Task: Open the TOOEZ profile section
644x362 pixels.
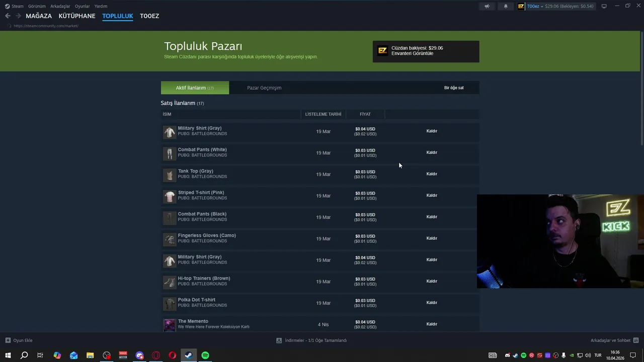Action: click(x=149, y=16)
